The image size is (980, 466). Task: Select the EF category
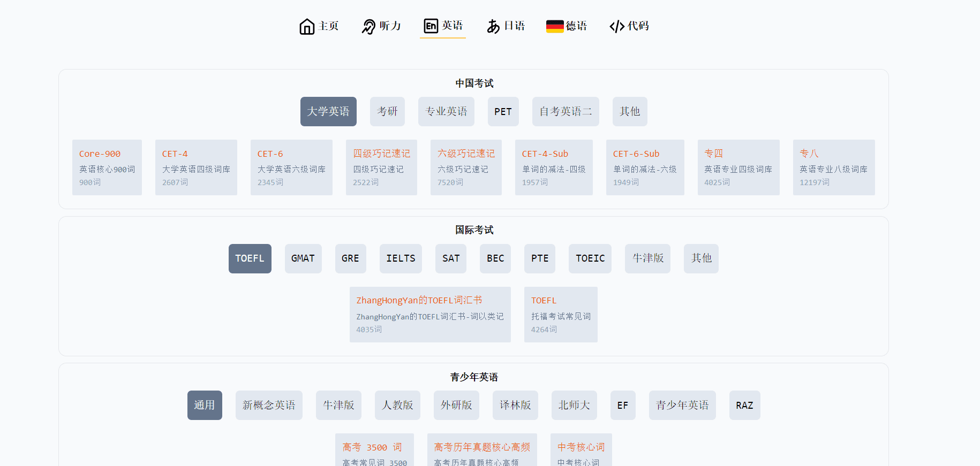tap(623, 405)
